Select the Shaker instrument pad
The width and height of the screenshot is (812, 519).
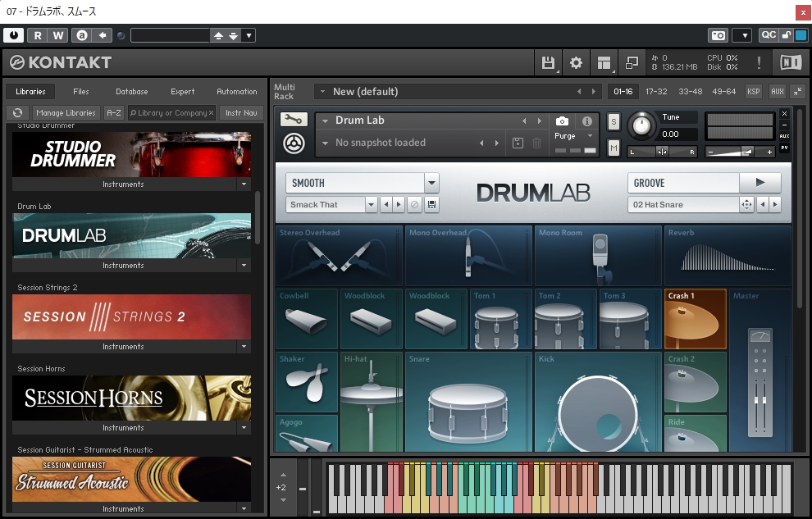(308, 382)
